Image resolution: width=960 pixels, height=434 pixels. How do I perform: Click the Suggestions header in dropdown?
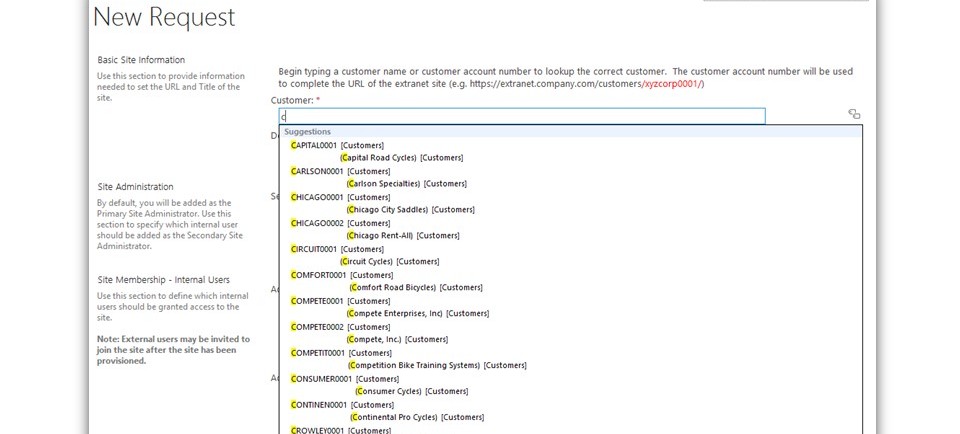tap(308, 132)
